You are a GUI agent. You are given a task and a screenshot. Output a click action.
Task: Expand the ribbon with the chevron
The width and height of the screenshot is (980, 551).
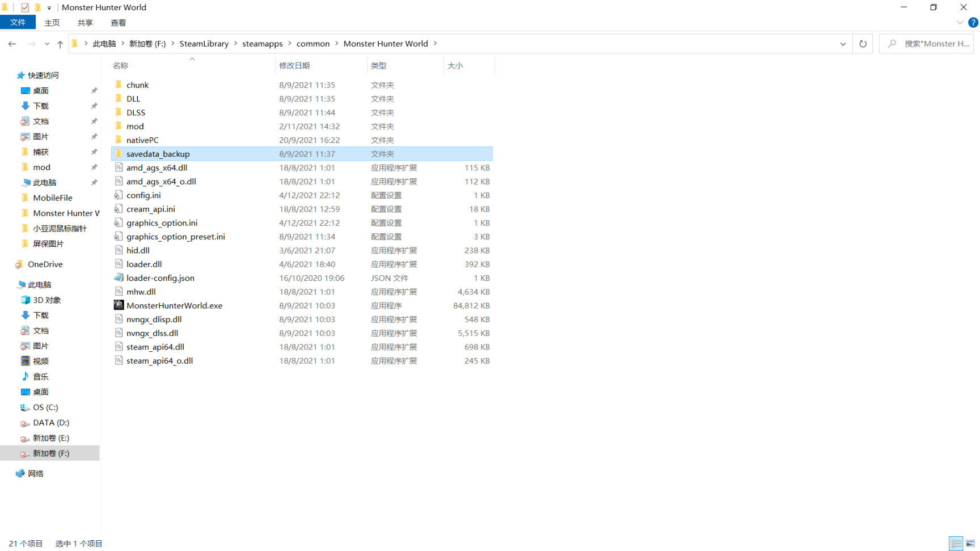coord(960,23)
